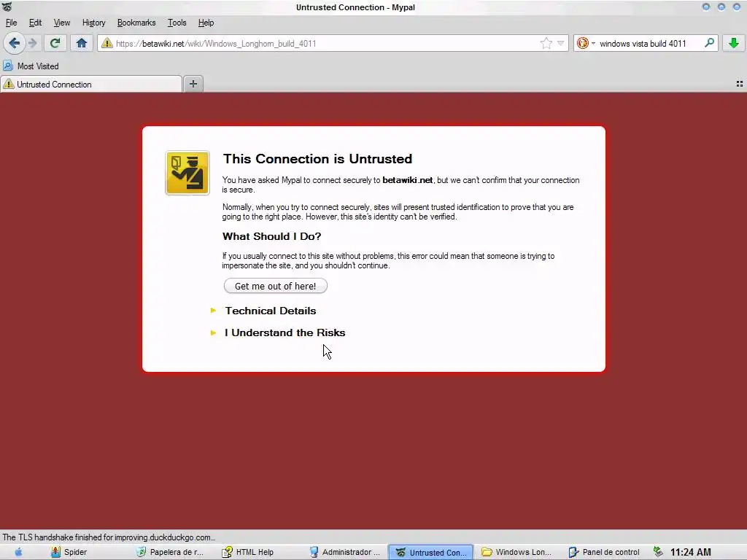Image resolution: width=747 pixels, height=560 pixels.
Task: Click the Mypal raccoon icon in title bar
Action: click(7, 7)
